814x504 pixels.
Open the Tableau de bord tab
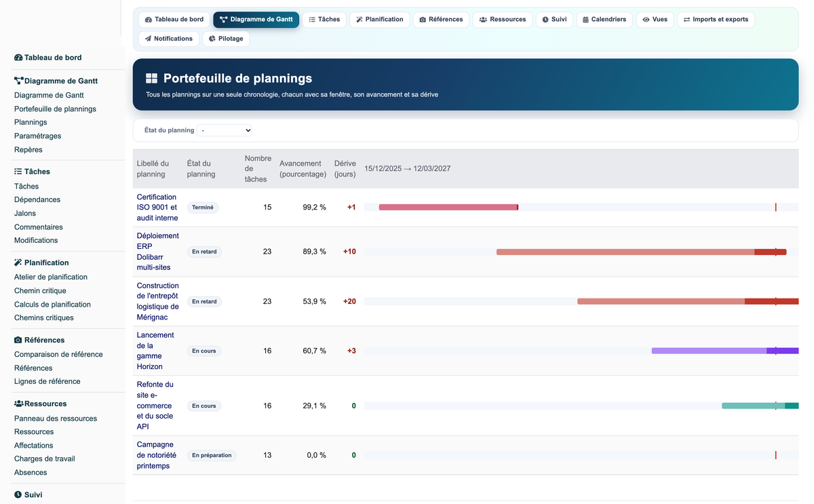(x=174, y=20)
